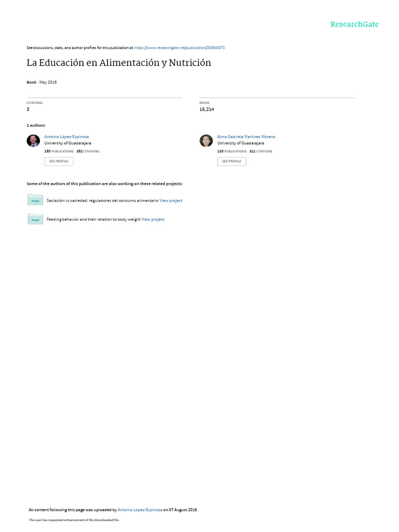Click the Project folder icon beside Saciación
The height and width of the screenshot is (532, 399).
[x=35, y=200]
